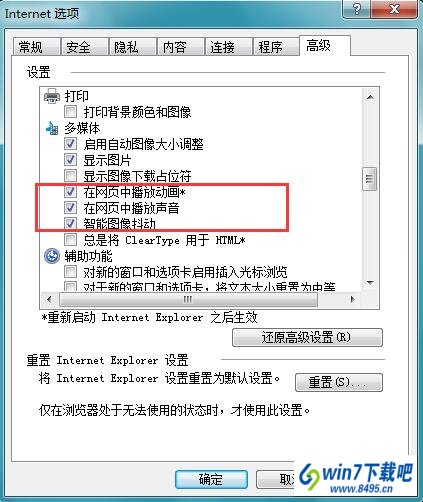The width and height of the screenshot is (423, 502).
Task: Enable 打印背景颜色和图像 checkbox
Action: click(x=70, y=112)
